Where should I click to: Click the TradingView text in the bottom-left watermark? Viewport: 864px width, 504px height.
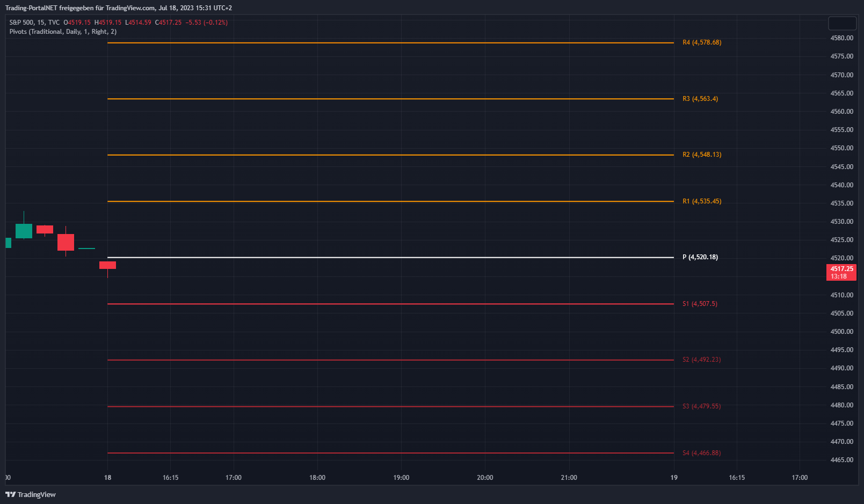coord(37,494)
